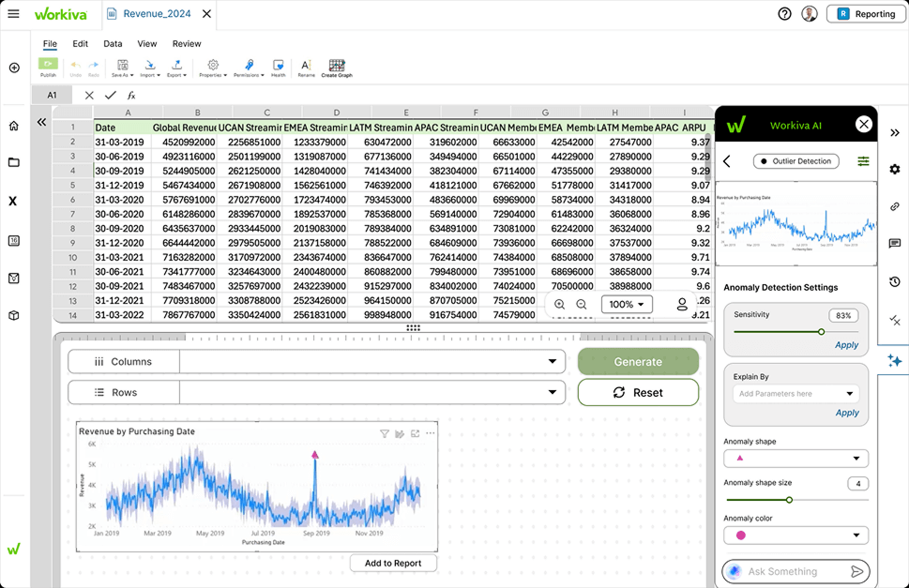Open the Permissions key dropdown

pyautogui.click(x=249, y=68)
